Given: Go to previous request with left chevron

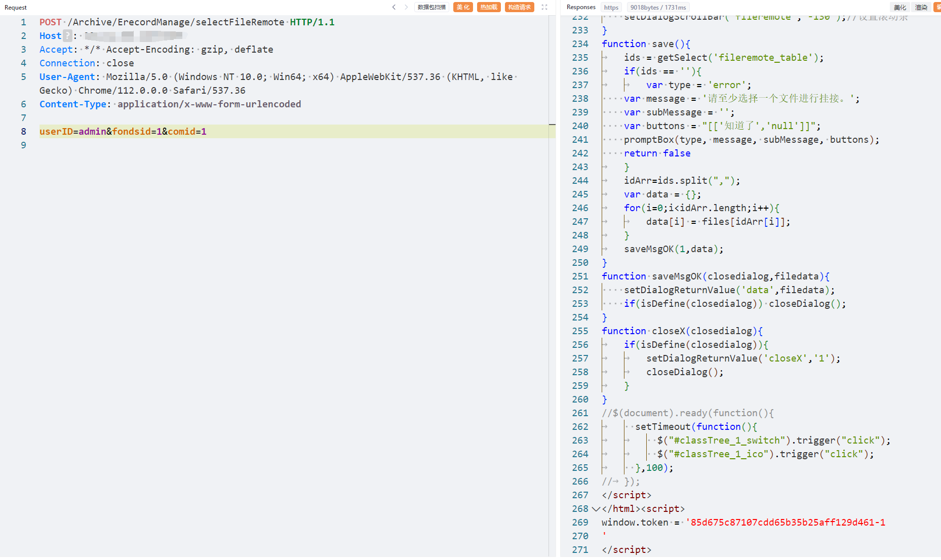Looking at the screenshot, I should click(x=394, y=7).
